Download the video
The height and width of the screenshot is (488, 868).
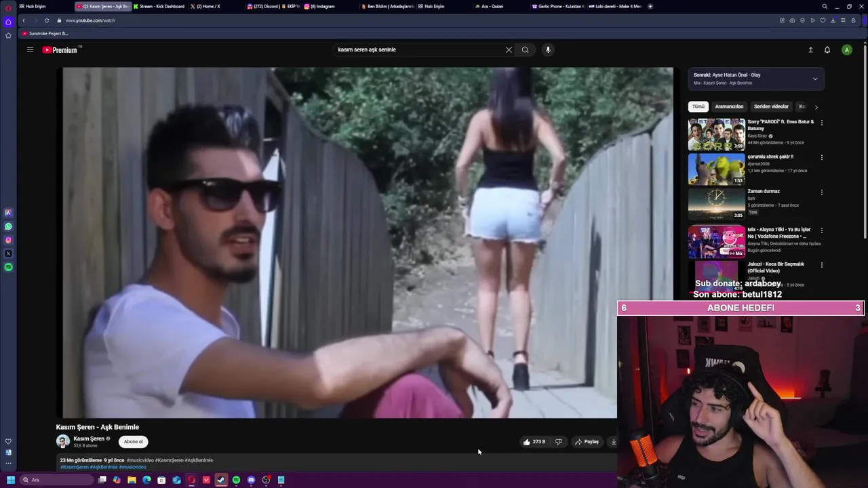pyautogui.click(x=613, y=442)
